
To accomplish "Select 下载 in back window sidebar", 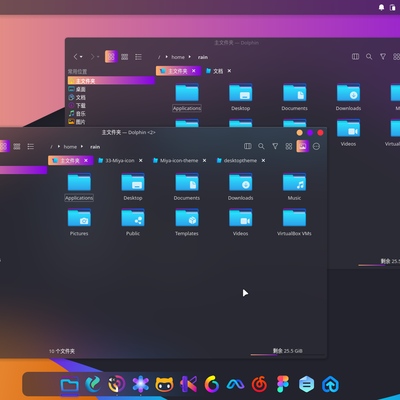I will coord(111,105).
